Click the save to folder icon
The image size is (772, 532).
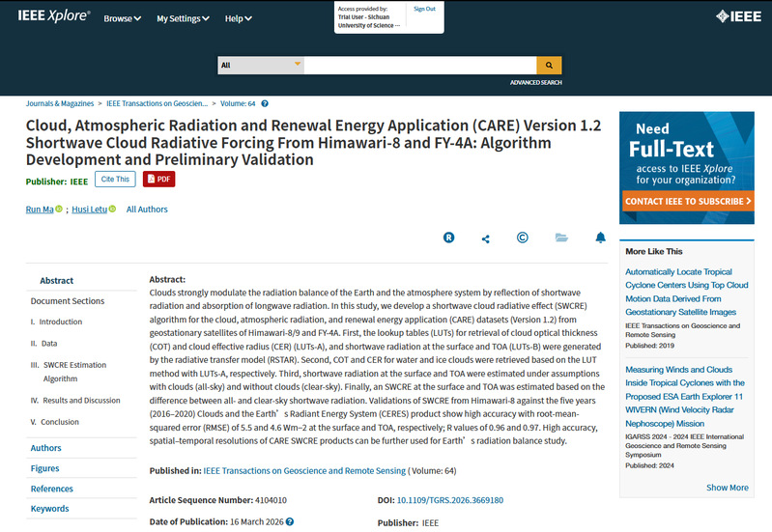click(561, 238)
